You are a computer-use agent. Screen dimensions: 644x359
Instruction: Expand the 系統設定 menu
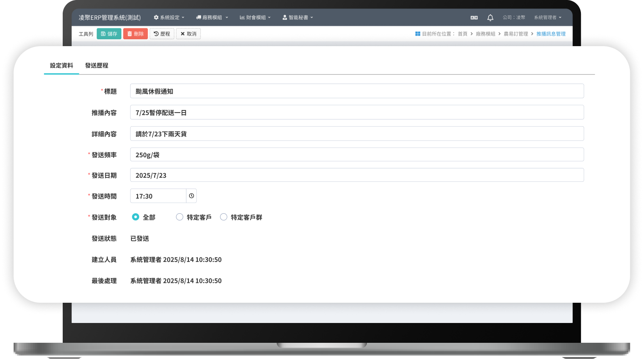169,17
